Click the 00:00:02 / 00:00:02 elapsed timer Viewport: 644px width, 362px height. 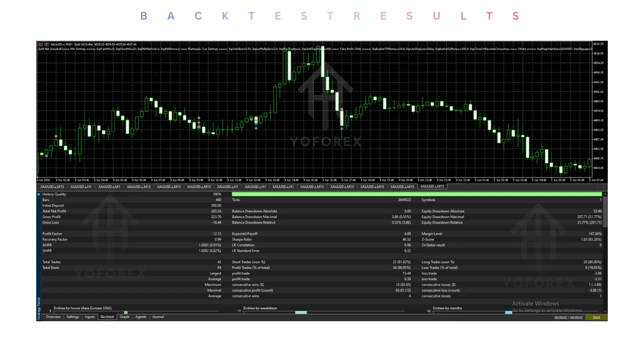569,317
